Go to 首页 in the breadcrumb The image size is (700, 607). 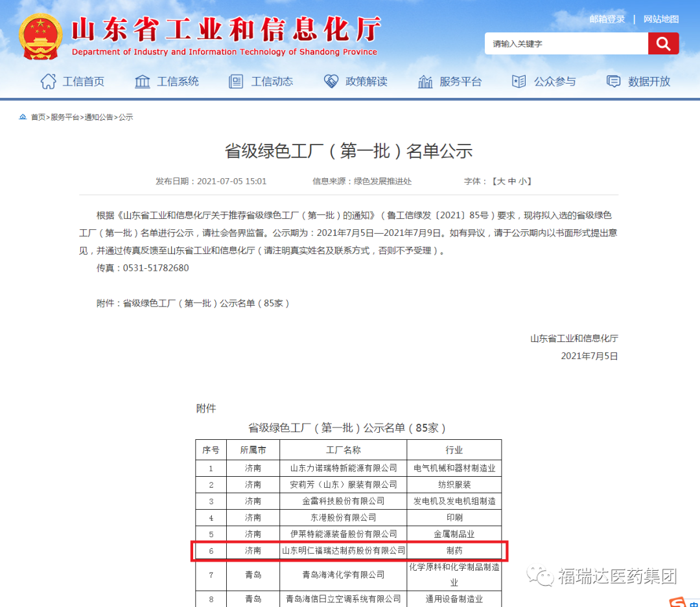click(x=38, y=117)
